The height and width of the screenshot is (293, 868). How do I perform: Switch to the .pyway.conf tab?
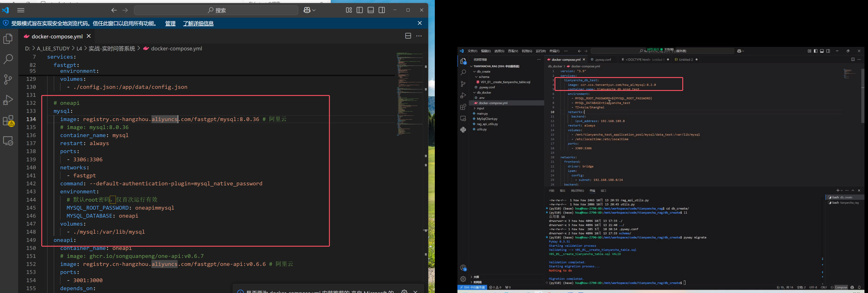click(x=603, y=60)
